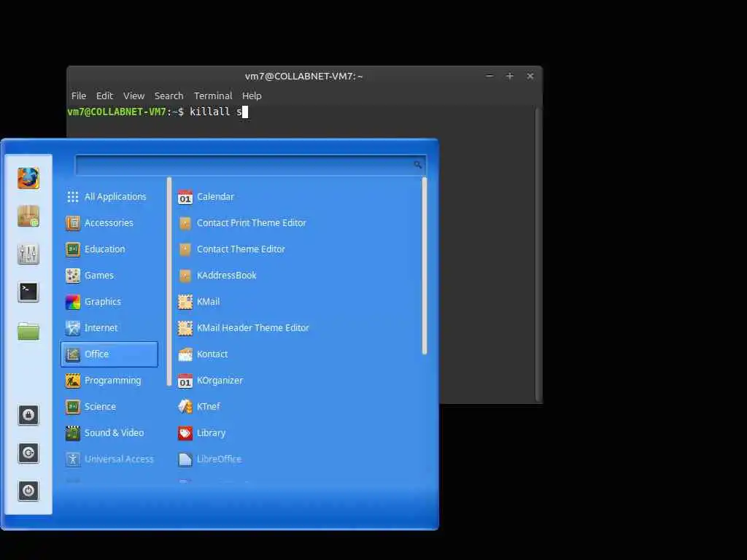747x560 pixels.
Task: Click the terminal window scrollbar
Action: click(538, 255)
